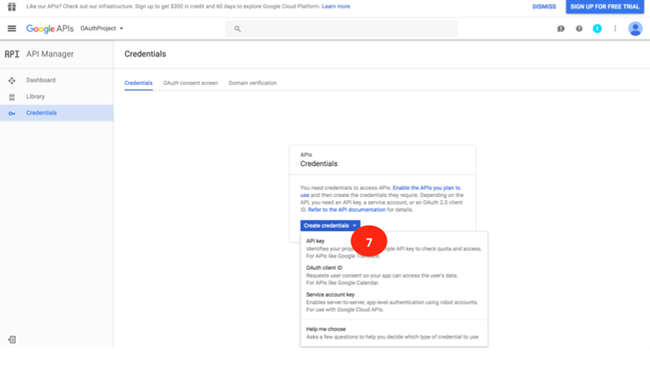Image resolution: width=650 pixels, height=389 pixels.
Task: Click the Create credentials dropdown button
Action: click(x=330, y=226)
